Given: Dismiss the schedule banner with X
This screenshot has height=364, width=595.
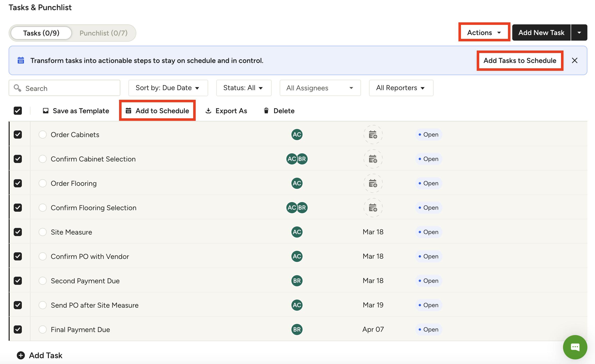Looking at the screenshot, I should tap(575, 60).
